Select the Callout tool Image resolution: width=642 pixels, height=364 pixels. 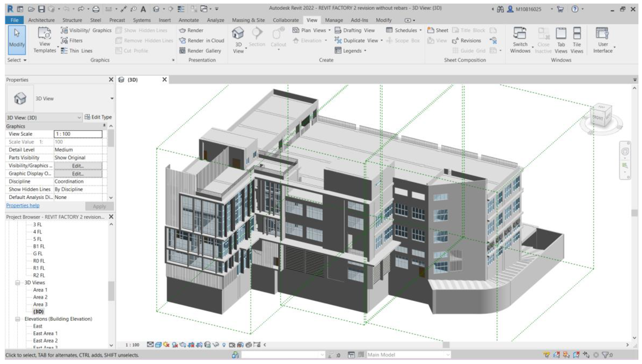click(279, 38)
